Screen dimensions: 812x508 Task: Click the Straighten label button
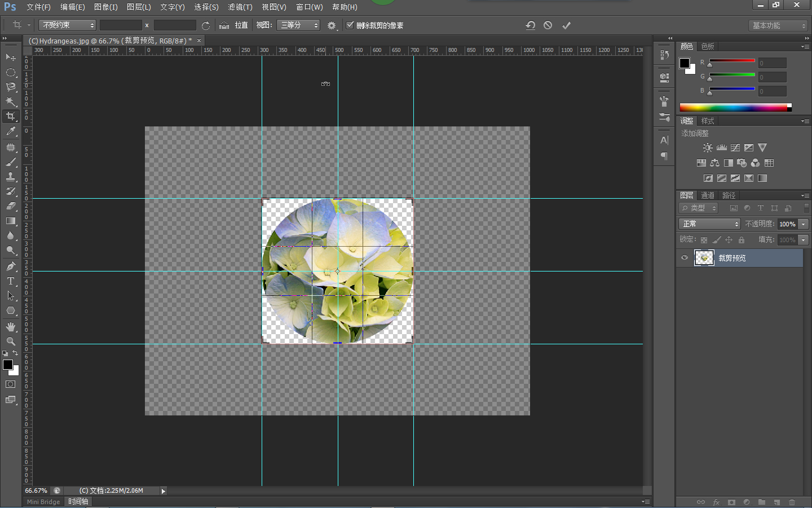coord(241,25)
